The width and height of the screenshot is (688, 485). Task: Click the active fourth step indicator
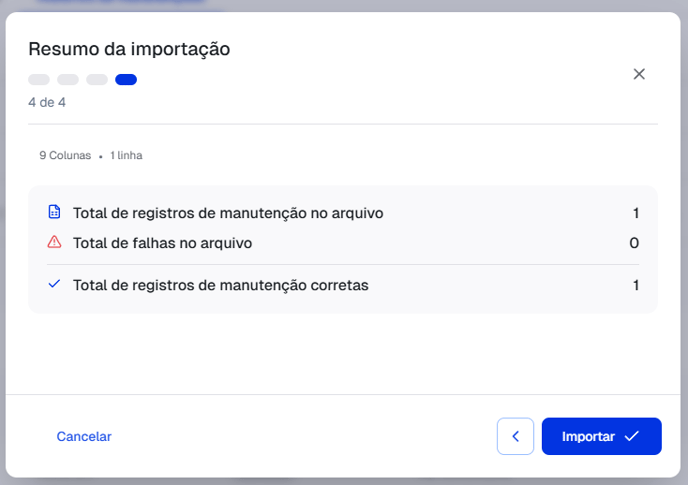click(x=126, y=79)
